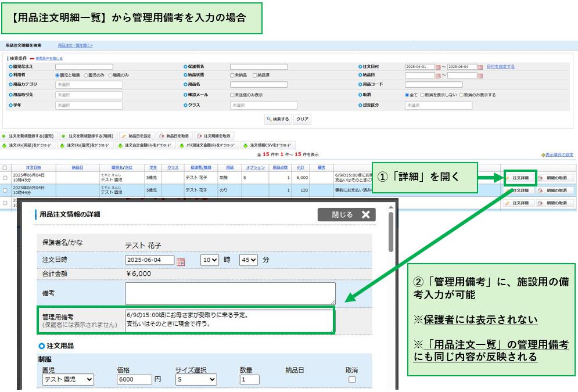This screenshot has width=578, height=392.
Task: Check the 取消 checkbox for 制服 item
Action: (x=351, y=380)
